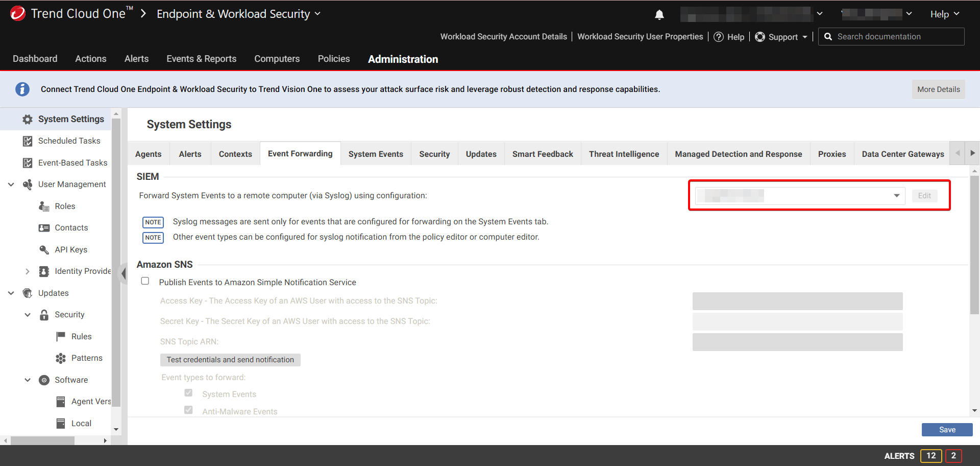
Task: Click the main panel vertical scrollbar
Action: (975, 245)
